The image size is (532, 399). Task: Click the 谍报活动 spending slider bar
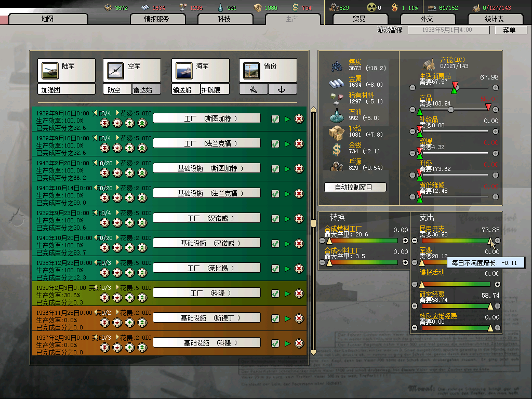point(456,284)
